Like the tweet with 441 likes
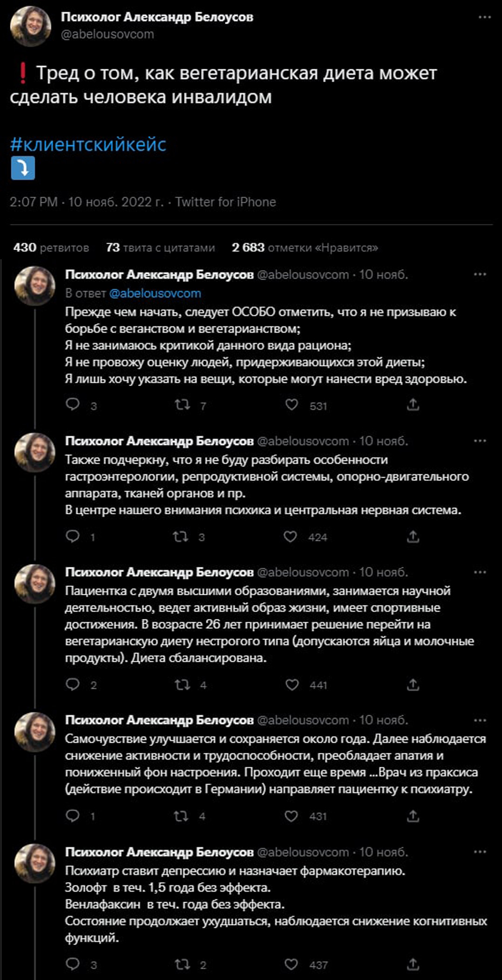This screenshot has height=980, width=502. click(x=292, y=684)
